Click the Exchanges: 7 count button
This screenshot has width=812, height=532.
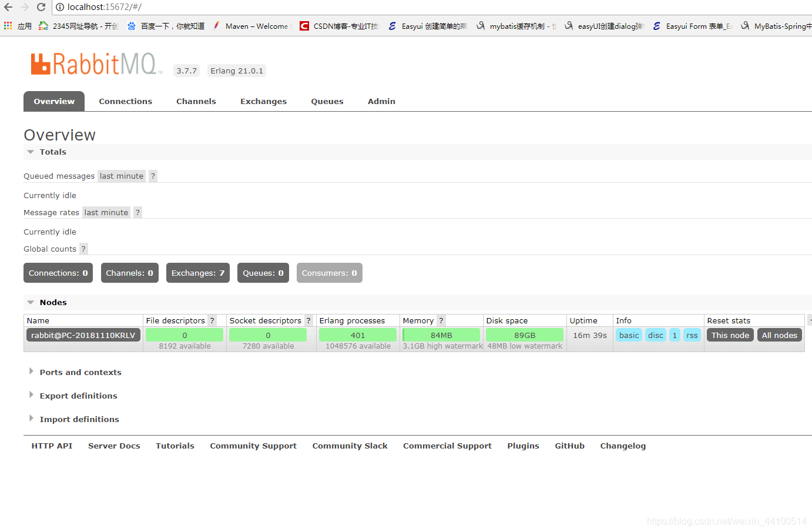[x=198, y=273]
